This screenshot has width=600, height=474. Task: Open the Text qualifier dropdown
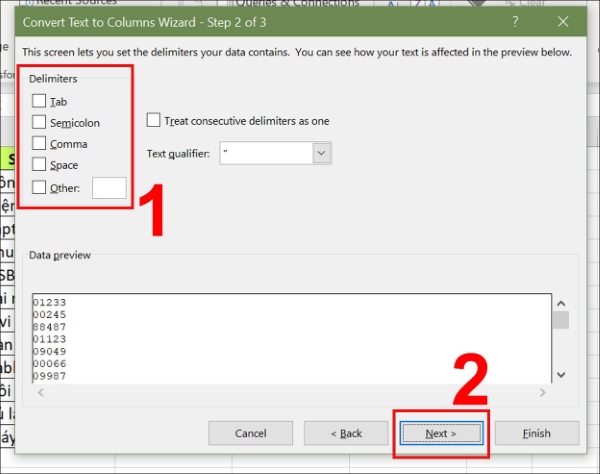click(x=321, y=153)
